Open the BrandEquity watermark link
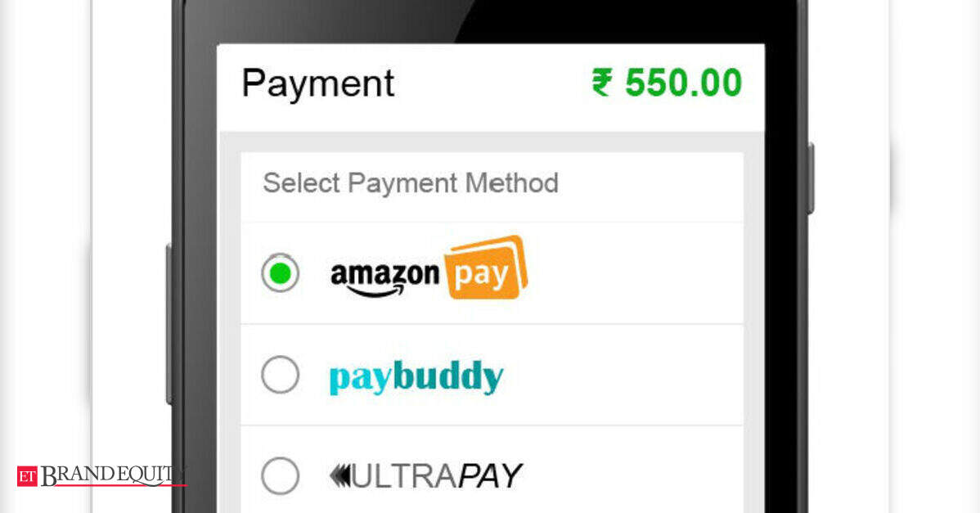The image size is (980, 513). click(x=101, y=476)
